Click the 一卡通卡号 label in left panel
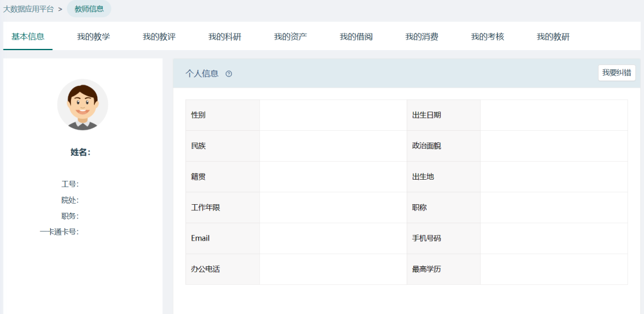Image resolution: width=644 pixels, height=314 pixels. pyautogui.click(x=59, y=232)
